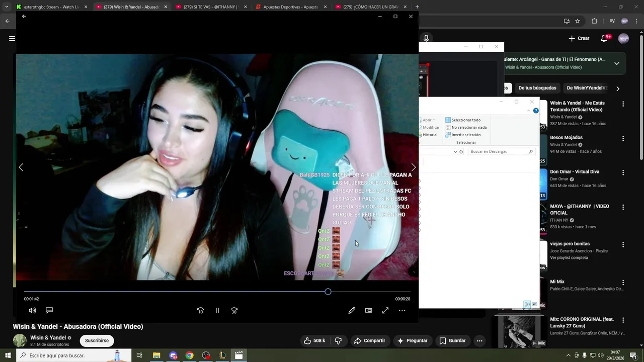Switch to 'Apuestas Deportivas' browser tab

[x=291, y=7]
